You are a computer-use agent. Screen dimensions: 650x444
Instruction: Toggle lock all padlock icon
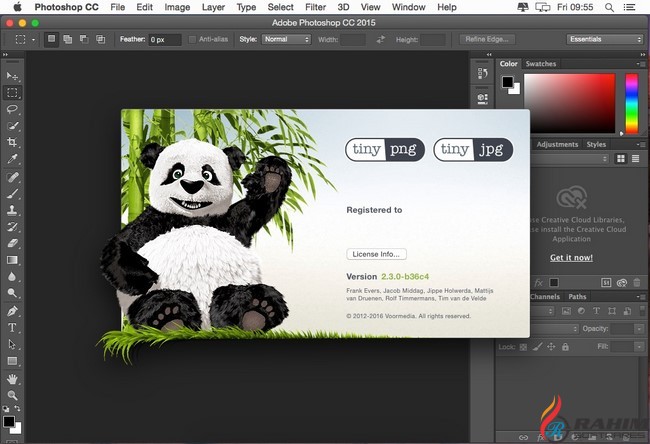pyautogui.click(x=565, y=347)
